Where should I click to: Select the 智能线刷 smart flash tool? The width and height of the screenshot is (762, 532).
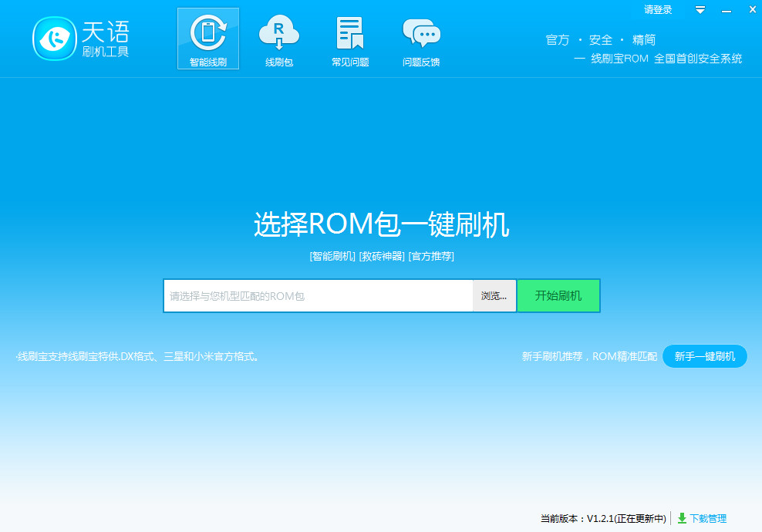[207, 39]
